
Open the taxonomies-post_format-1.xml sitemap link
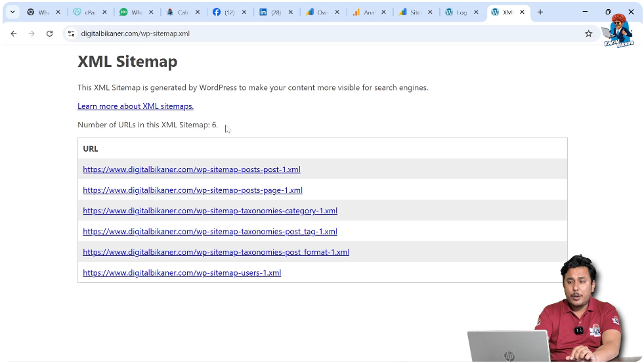coord(216,251)
